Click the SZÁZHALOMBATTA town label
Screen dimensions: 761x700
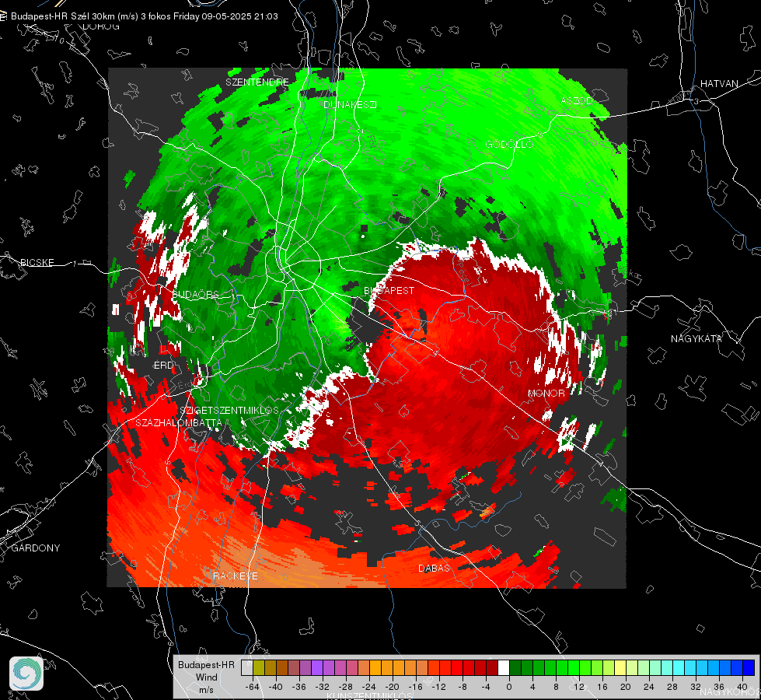click(179, 422)
